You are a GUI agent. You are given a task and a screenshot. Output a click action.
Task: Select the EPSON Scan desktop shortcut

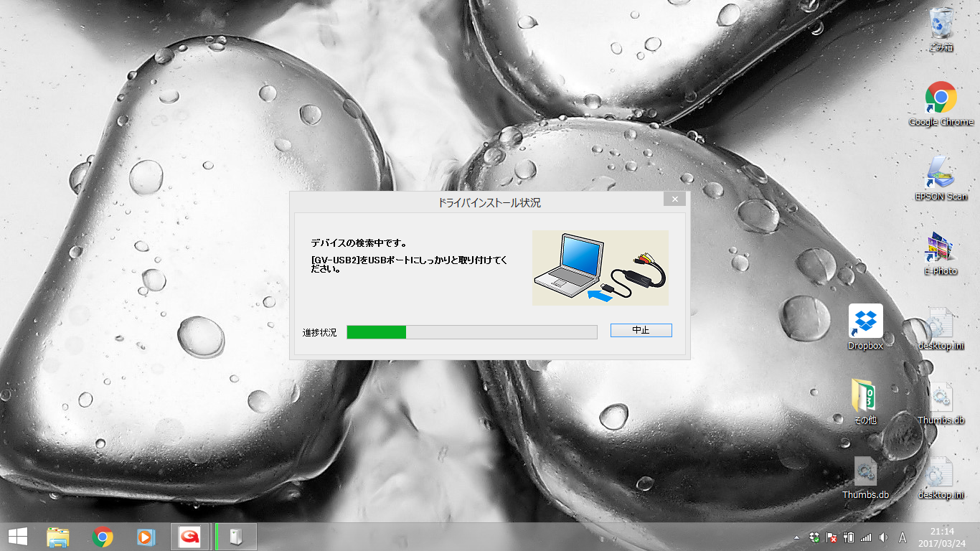[x=941, y=179]
